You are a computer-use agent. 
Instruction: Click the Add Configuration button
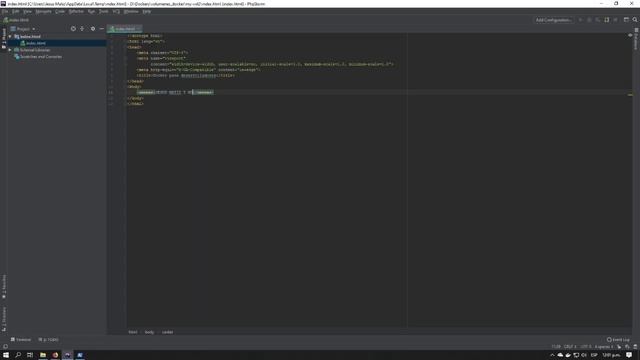553,20
